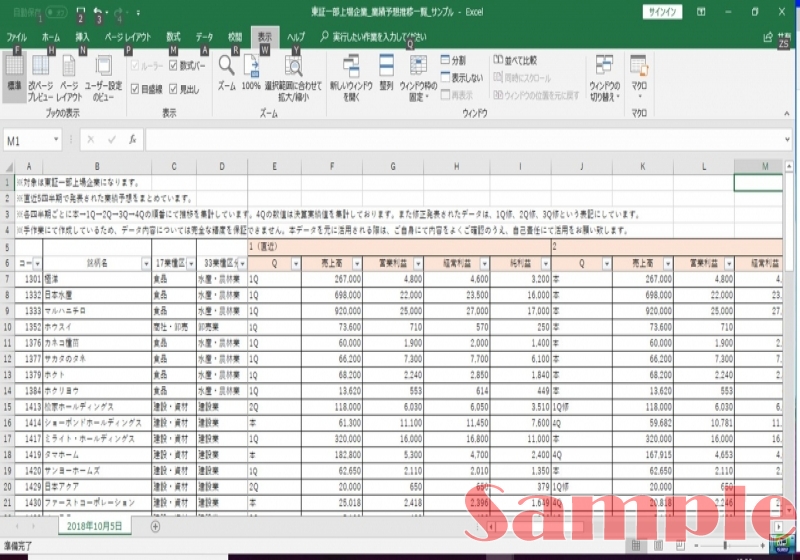Open filter dropdown for 17業種区 column
The image size is (800, 560).
click(x=191, y=264)
